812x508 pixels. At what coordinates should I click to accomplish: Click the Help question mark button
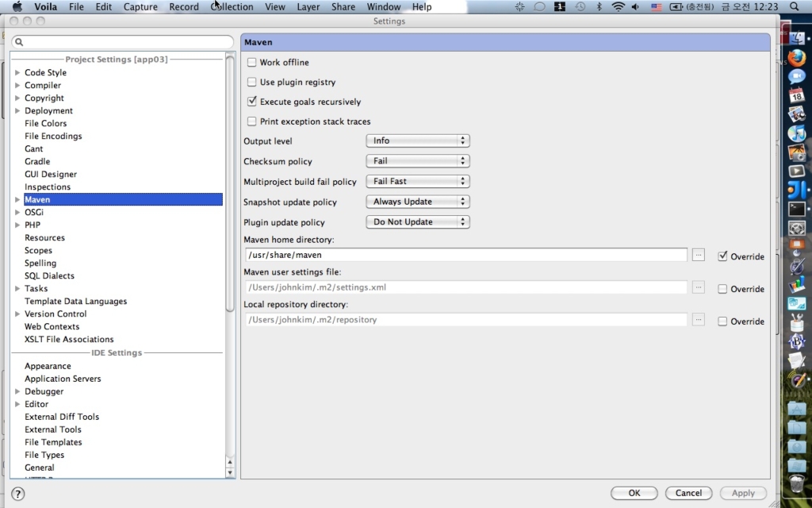pyautogui.click(x=17, y=494)
